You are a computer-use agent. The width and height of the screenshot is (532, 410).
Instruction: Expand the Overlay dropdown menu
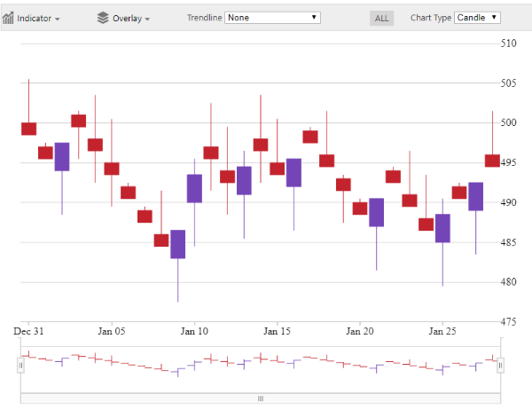pos(130,18)
